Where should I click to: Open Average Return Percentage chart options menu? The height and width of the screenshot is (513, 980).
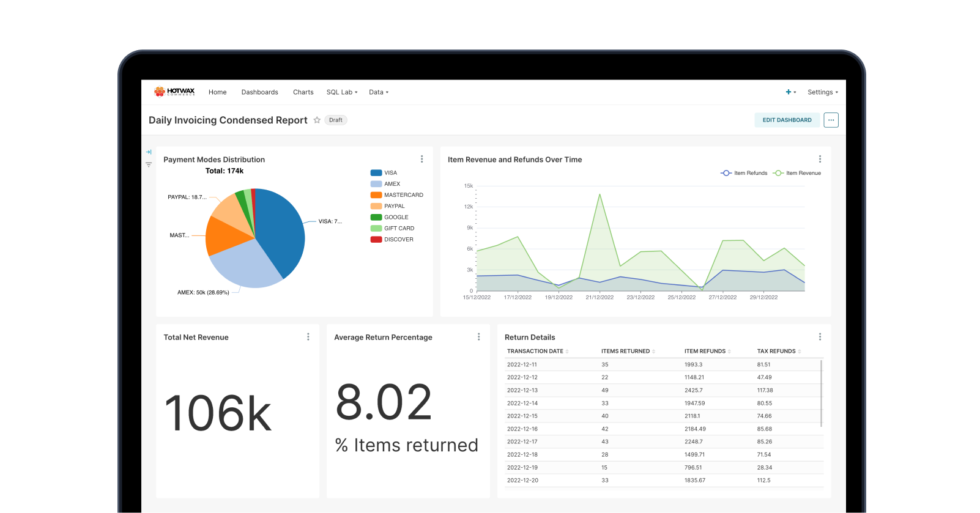click(x=478, y=337)
